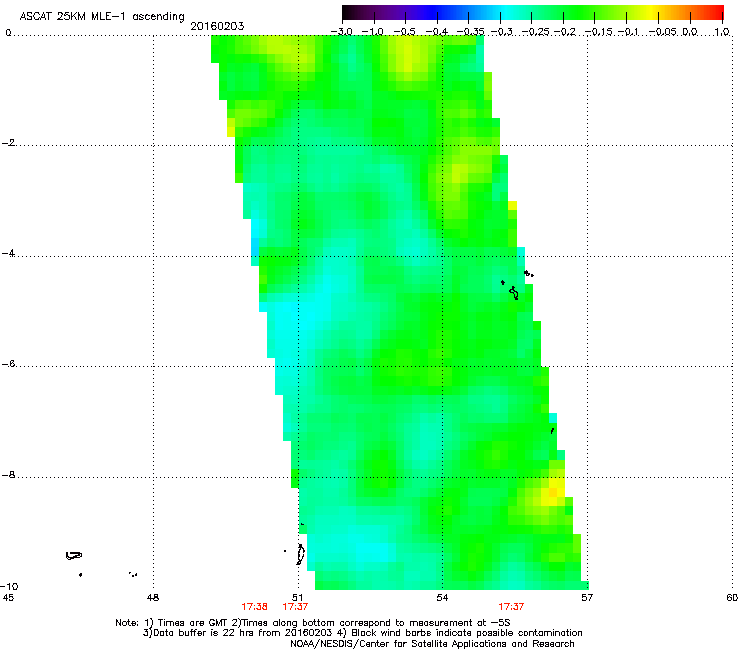This screenshot has width=740, height=650.
Task: Click the -1.0 colorbar label
Action: 372,32
